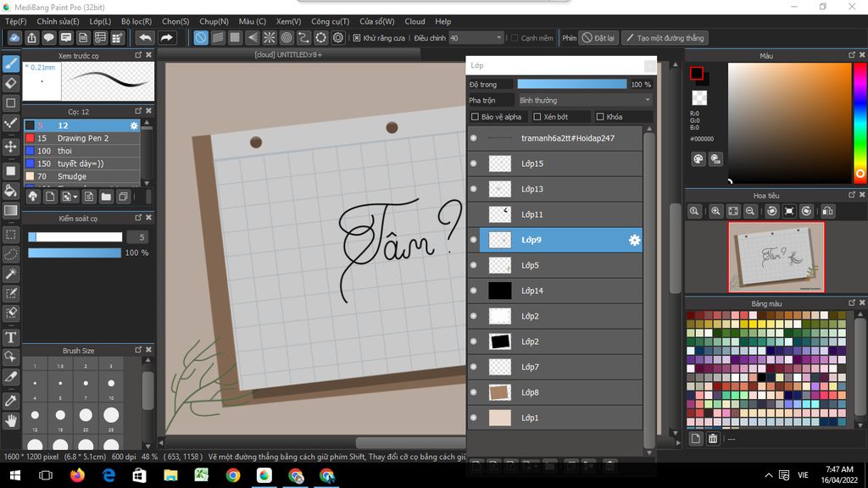Image resolution: width=868 pixels, height=488 pixels.
Task: Adjust Độ trong opacity slider
Action: click(571, 84)
